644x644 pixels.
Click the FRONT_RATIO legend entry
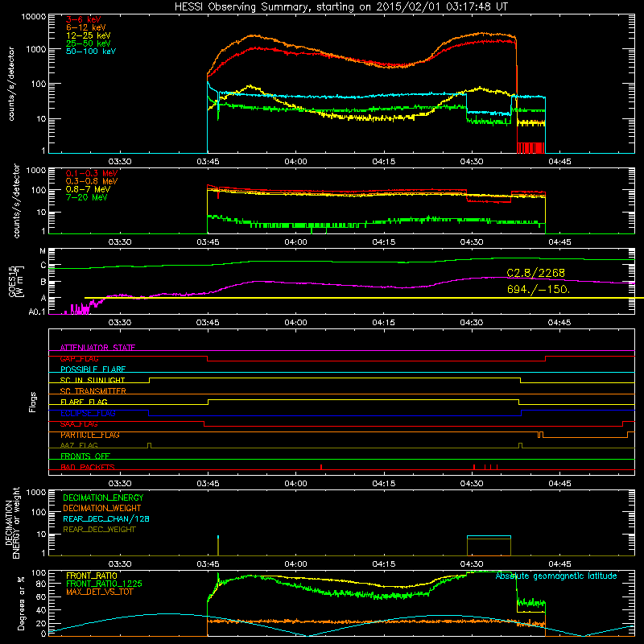pyautogui.click(x=92, y=576)
